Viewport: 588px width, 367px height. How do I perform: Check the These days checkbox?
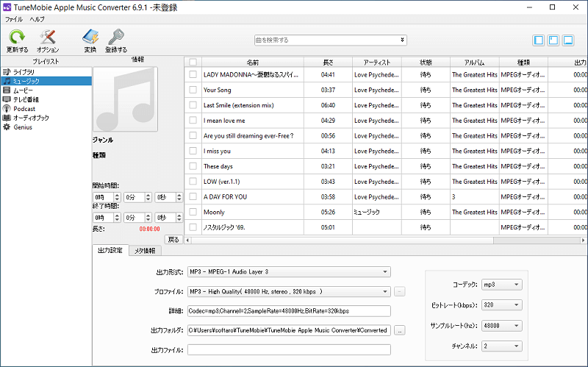[193, 166]
